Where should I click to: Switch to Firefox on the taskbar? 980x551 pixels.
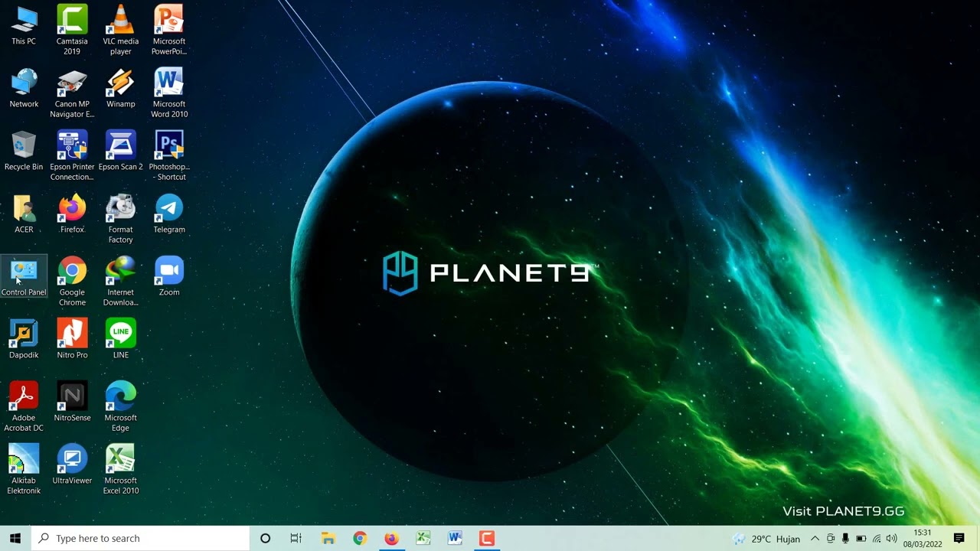(x=391, y=539)
